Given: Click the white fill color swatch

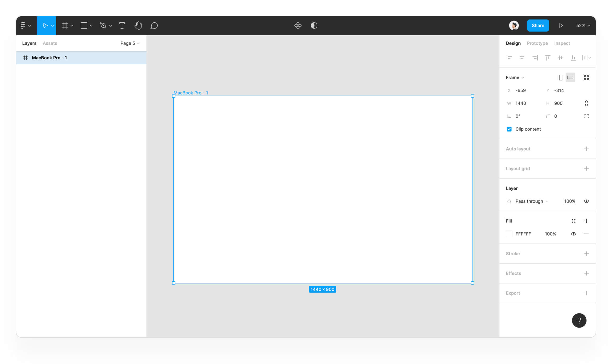Looking at the screenshot, I should (509, 234).
